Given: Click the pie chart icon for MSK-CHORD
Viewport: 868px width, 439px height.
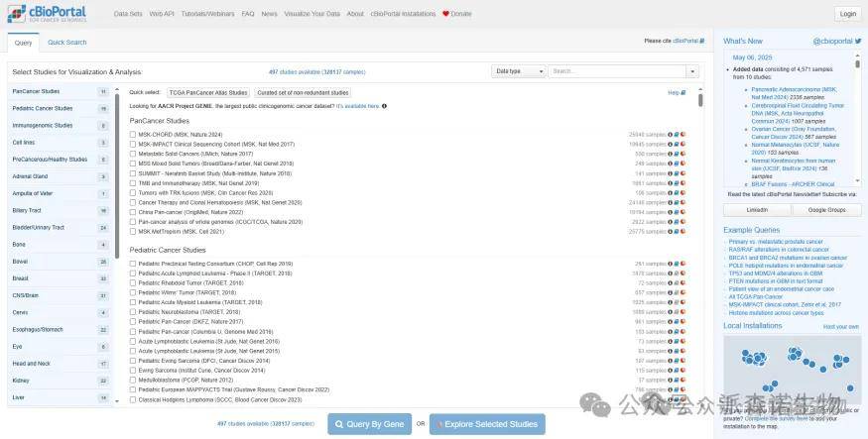Looking at the screenshot, I should (683, 134).
